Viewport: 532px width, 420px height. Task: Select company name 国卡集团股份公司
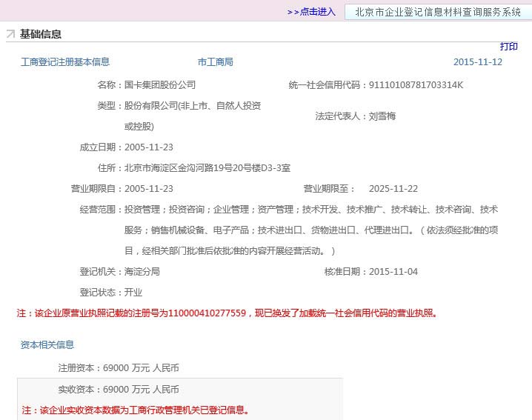pyautogui.click(x=160, y=84)
